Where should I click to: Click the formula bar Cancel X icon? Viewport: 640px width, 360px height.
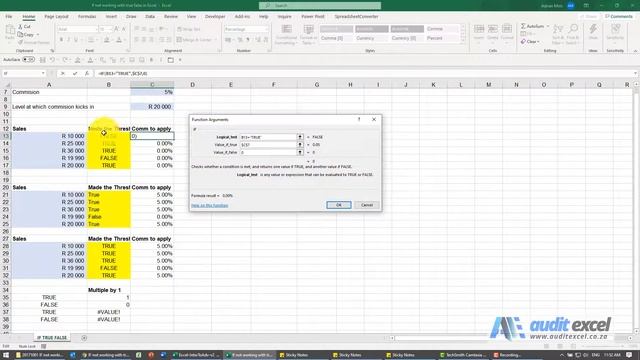point(62,73)
